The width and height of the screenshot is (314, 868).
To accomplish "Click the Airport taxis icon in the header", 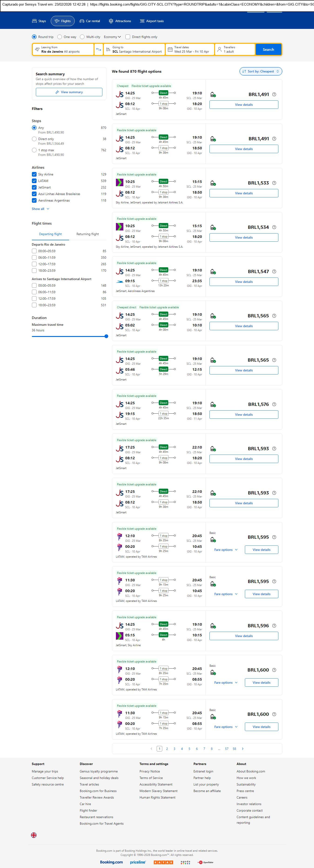I will [142, 21].
